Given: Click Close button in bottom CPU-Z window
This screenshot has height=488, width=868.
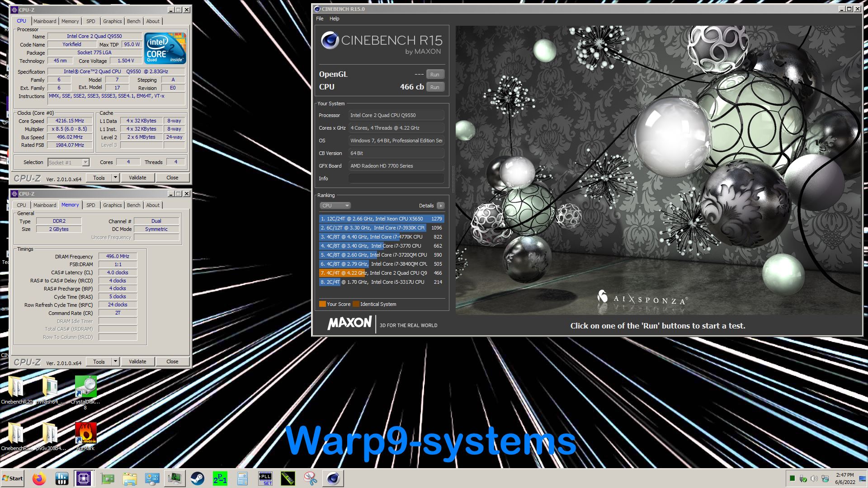Looking at the screenshot, I should click(x=172, y=361).
